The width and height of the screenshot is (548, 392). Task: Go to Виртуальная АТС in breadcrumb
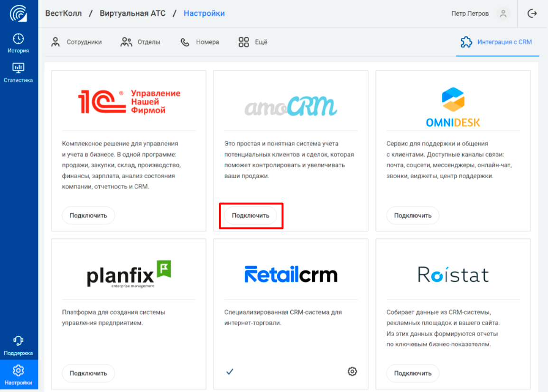tap(133, 13)
